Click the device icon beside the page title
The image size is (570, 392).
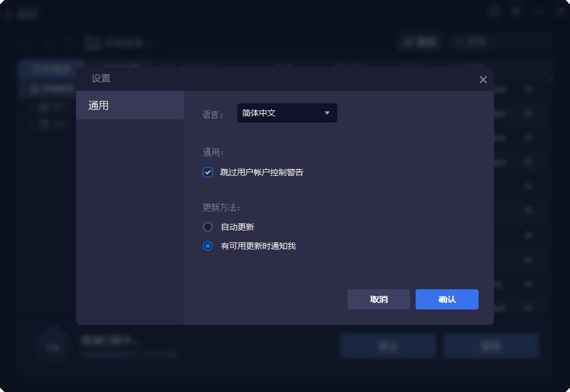tap(92, 42)
